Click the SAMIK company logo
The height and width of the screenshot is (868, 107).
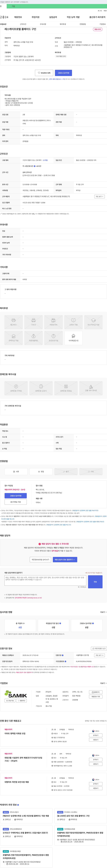15,694
